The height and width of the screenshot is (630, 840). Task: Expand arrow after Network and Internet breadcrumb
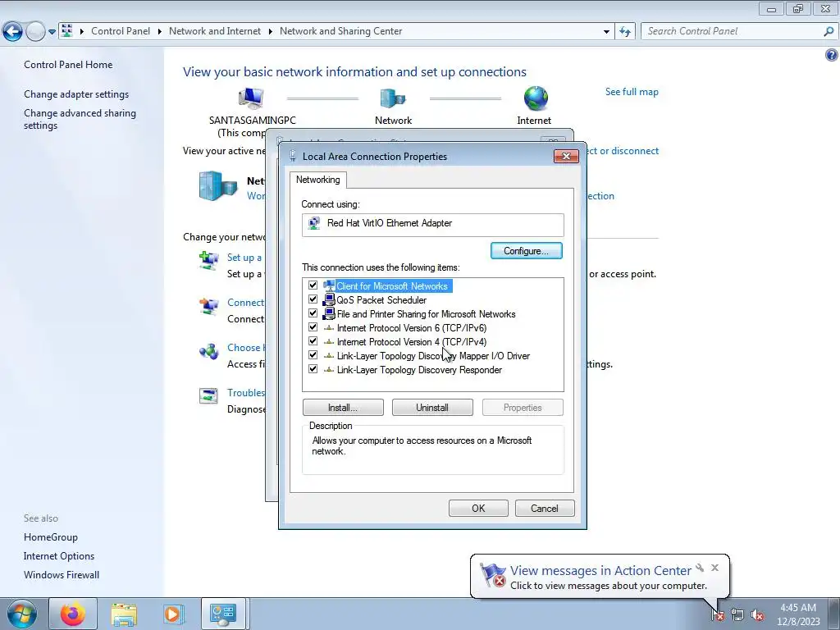click(271, 32)
